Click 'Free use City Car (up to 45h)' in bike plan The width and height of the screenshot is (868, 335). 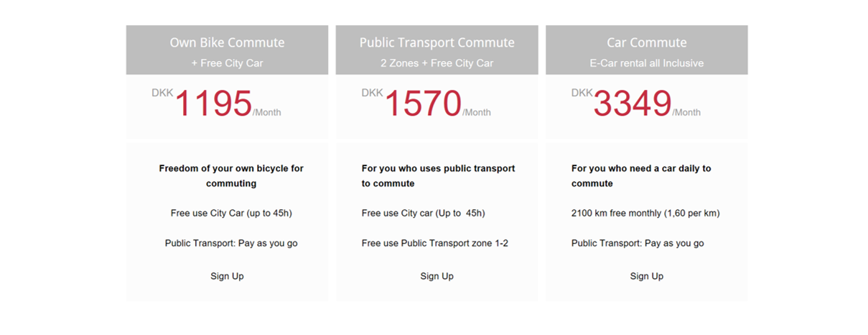[231, 214]
